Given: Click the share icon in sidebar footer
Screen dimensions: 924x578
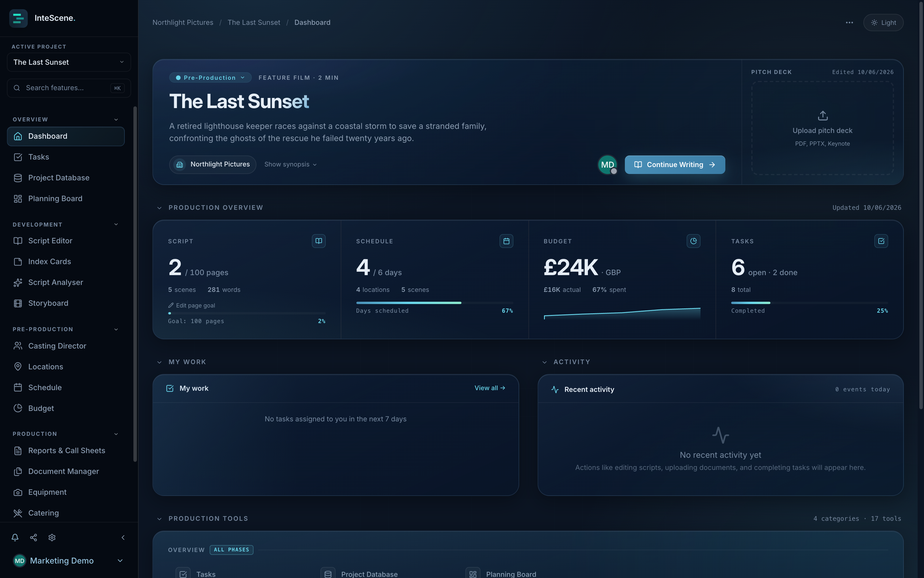Looking at the screenshot, I should tap(33, 538).
